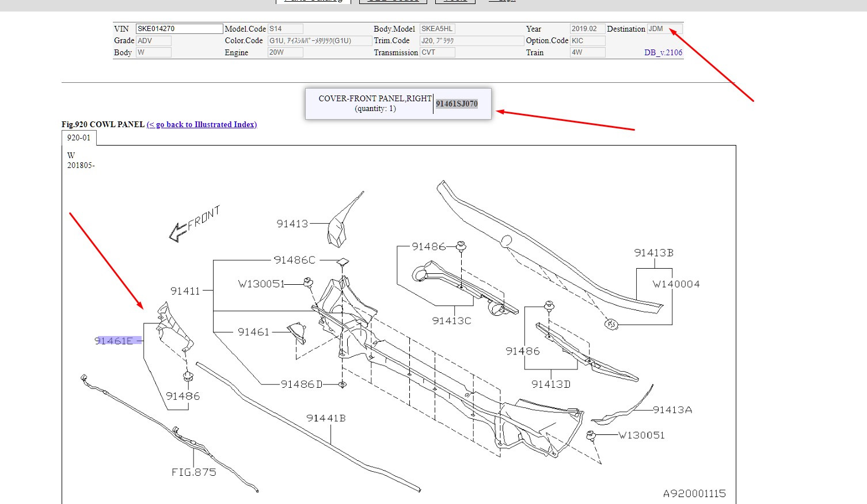Screen dimensions: 867x504
Task: Go back to the Illustrated Index
Action: click(x=201, y=124)
